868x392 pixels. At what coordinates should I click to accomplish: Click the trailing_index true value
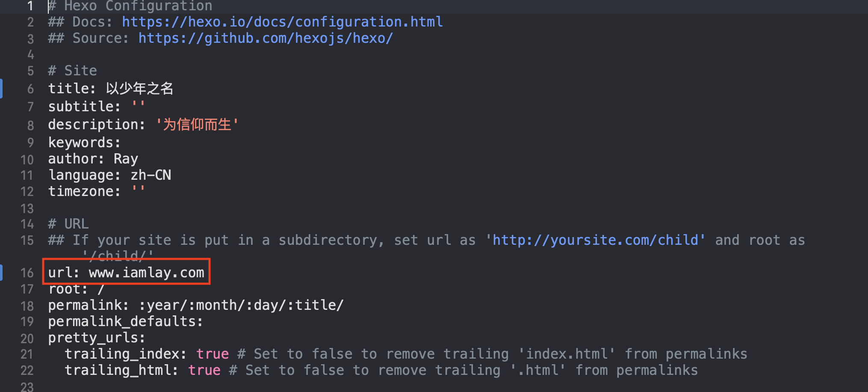tap(213, 354)
